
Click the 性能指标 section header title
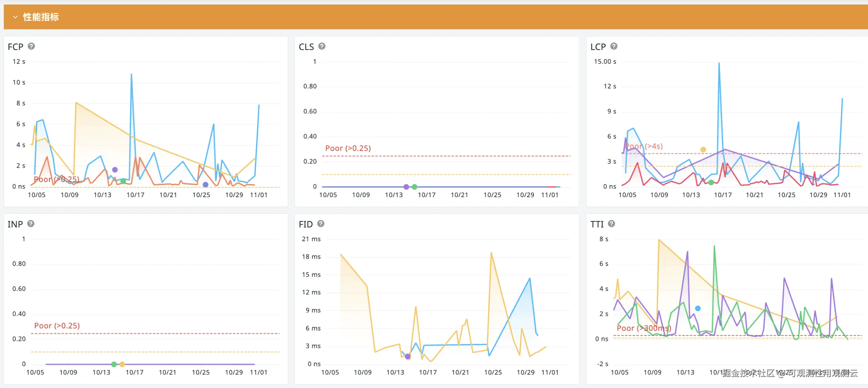(41, 17)
